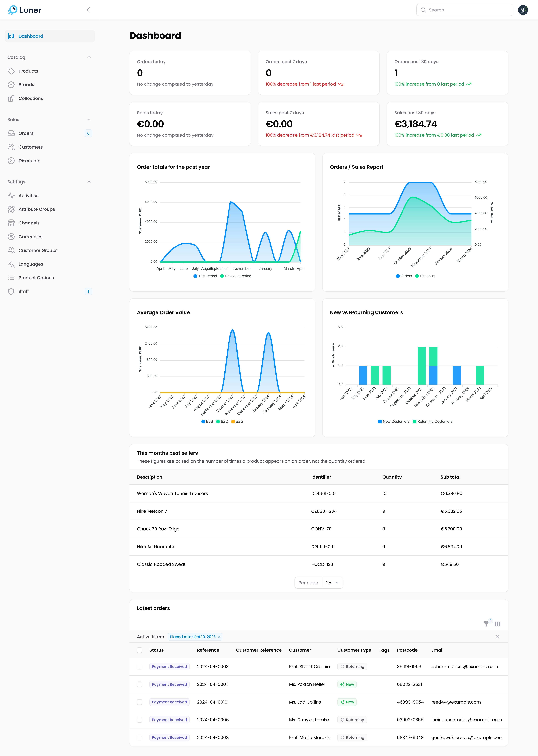Click the Collections grid icon
Image resolution: width=538 pixels, height=756 pixels.
pos(11,98)
